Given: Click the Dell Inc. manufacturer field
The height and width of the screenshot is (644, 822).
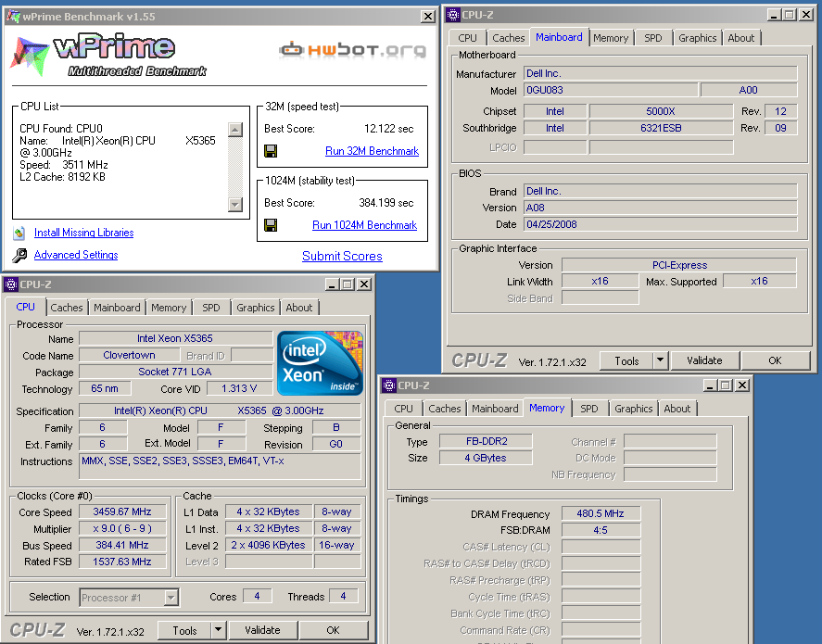Looking at the screenshot, I should (x=660, y=73).
